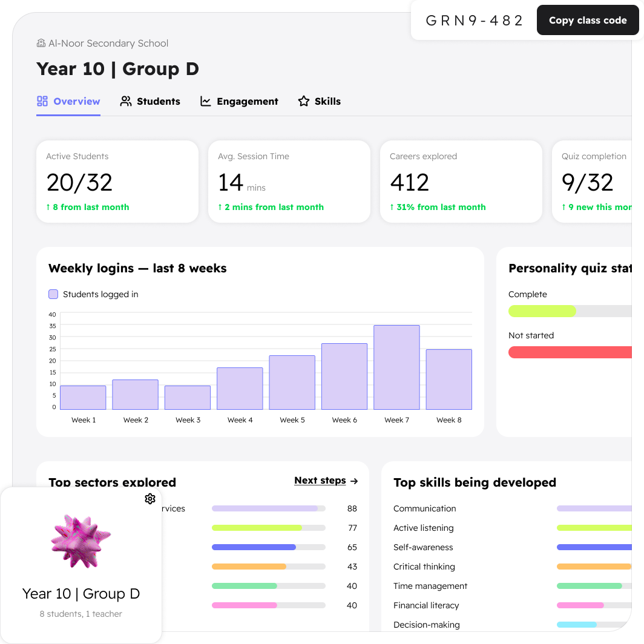Click the school building icon
Image resolution: width=644 pixels, height=644 pixels.
[x=41, y=43]
